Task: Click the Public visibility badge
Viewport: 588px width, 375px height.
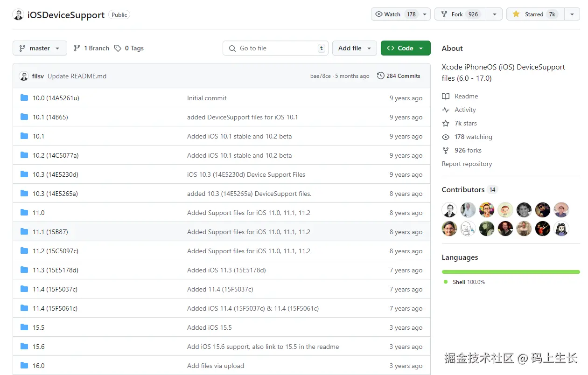Action: 119,14
